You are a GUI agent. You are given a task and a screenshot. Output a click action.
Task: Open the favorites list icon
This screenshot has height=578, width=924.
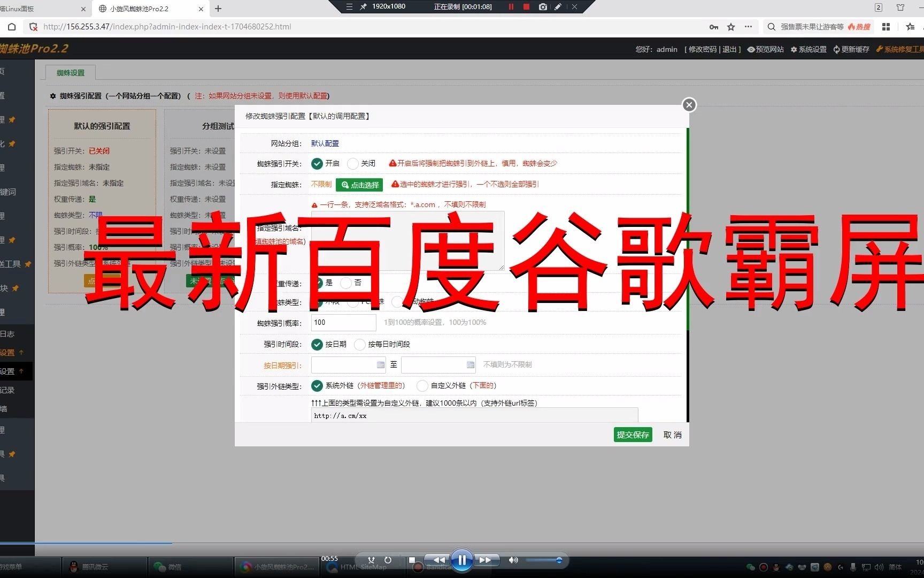(x=910, y=27)
